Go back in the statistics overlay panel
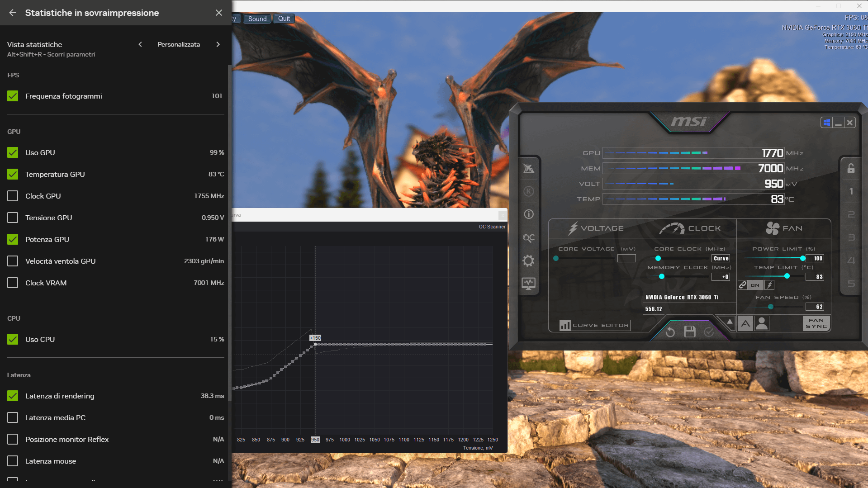 click(13, 13)
